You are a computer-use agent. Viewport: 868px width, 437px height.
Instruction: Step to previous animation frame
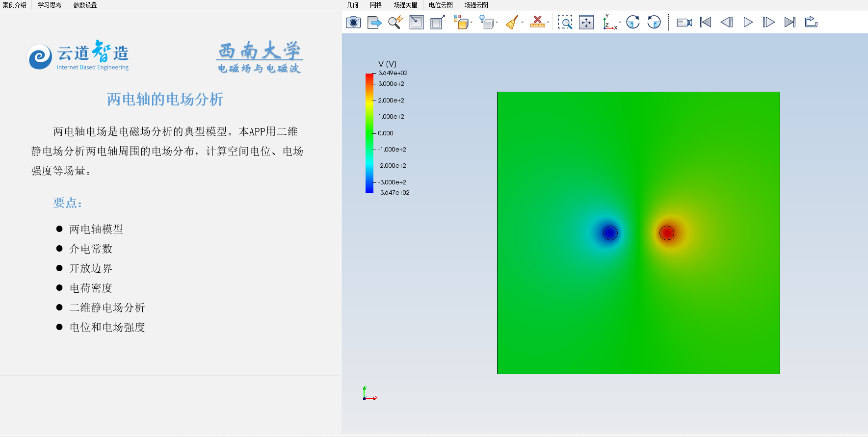[727, 22]
